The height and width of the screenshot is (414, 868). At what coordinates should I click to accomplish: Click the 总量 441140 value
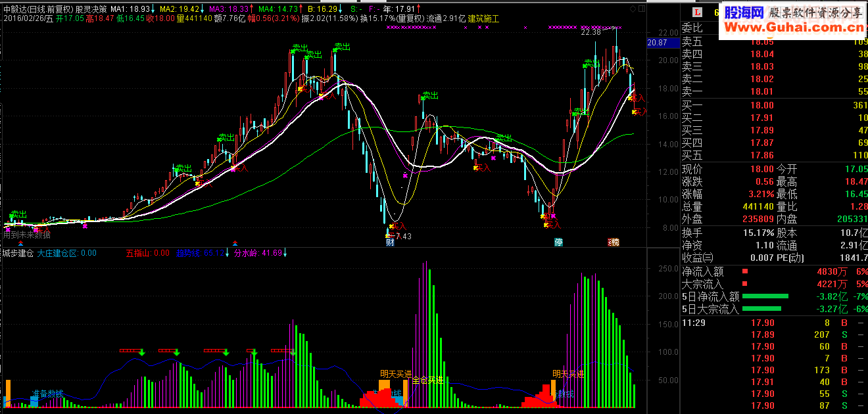(757, 206)
